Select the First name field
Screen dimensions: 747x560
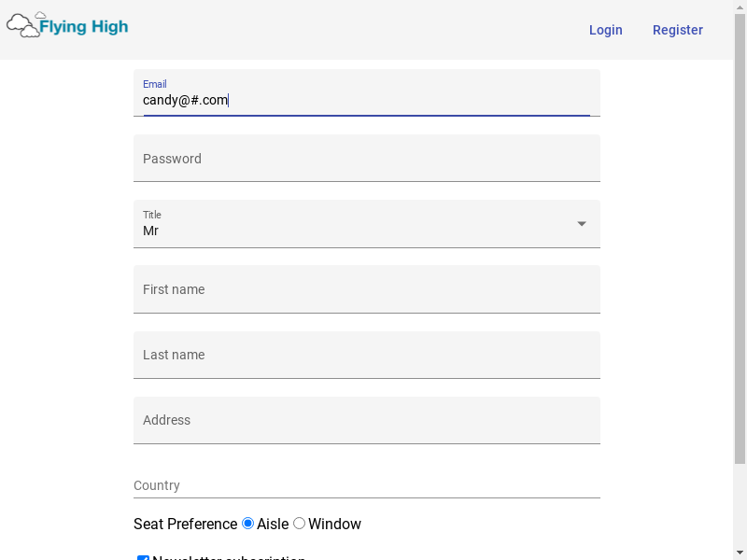pos(367,289)
